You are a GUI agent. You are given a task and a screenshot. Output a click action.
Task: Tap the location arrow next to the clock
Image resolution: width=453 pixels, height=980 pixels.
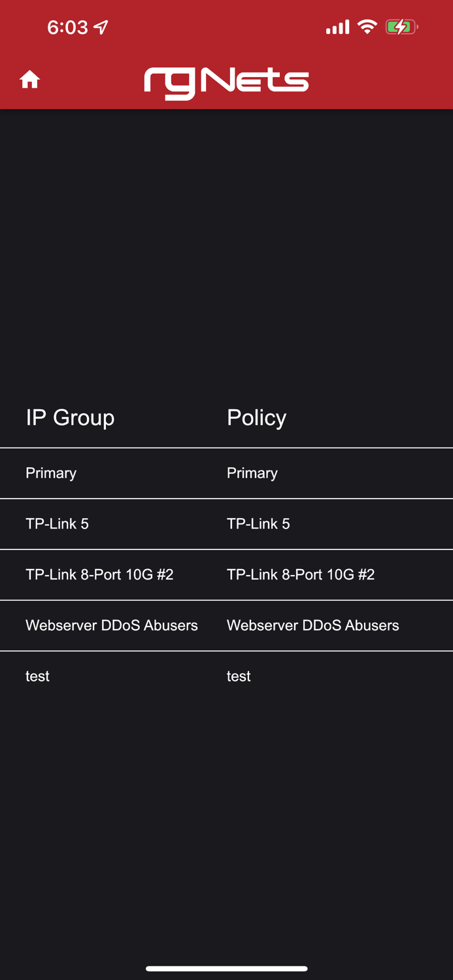99,27
